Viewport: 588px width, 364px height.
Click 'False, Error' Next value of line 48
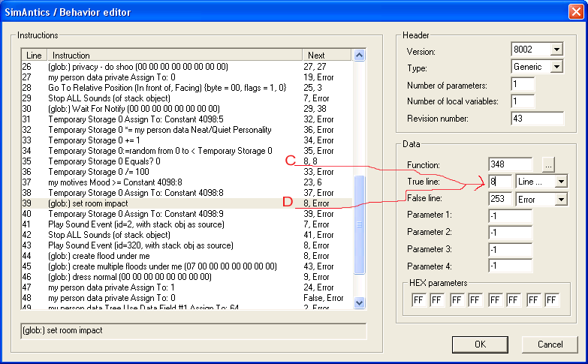[x=323, y=298]
